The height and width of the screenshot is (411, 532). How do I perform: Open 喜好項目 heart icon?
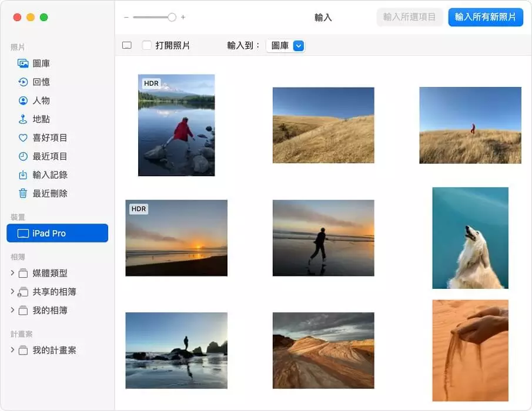tap(23, 138)
